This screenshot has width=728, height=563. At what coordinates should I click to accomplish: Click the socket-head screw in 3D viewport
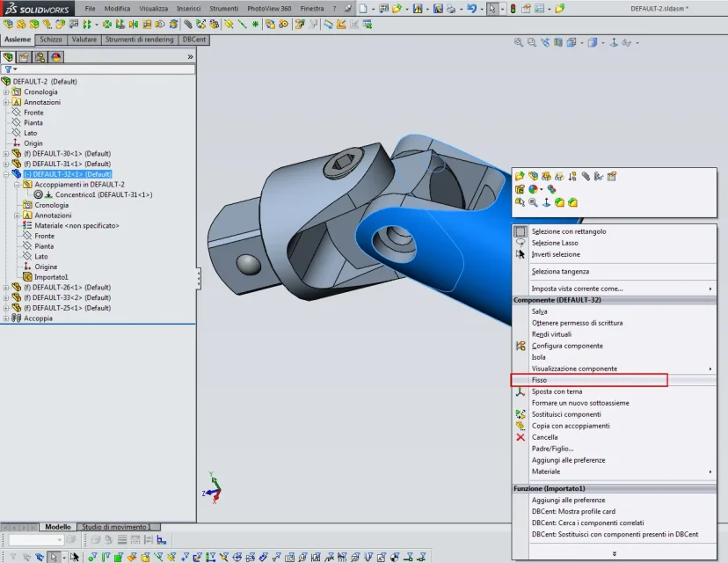coord(343,163)
